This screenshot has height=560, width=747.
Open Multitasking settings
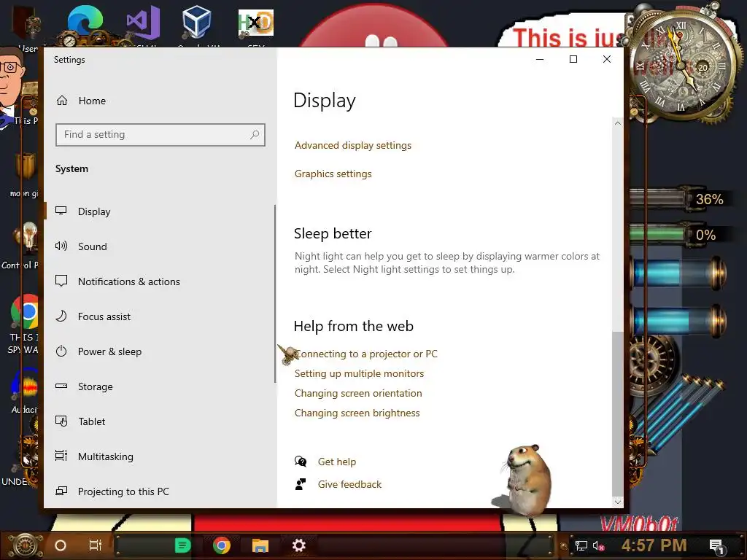[x=160, y=456]
